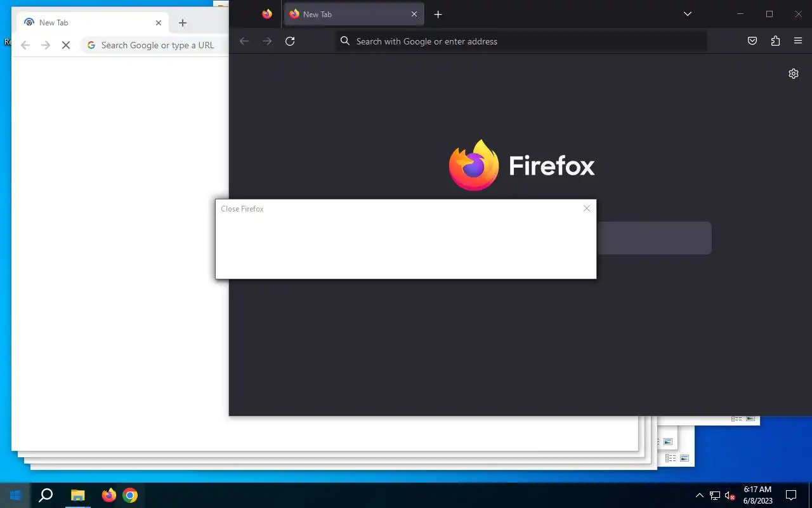The height and width of the screenshot is (508, 812).
Task: Maximize the Firefox window
Action: point(769,14)
